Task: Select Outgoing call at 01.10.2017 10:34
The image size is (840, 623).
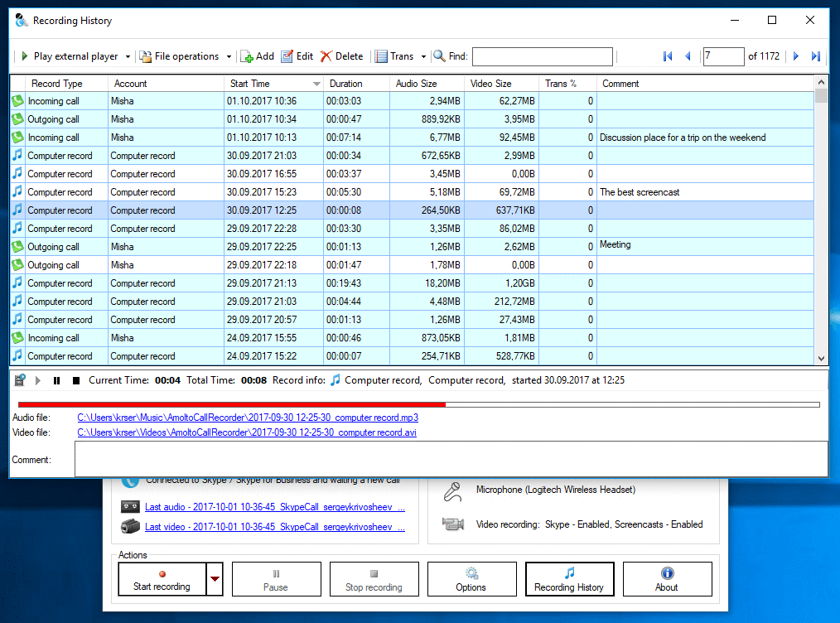Action: [x=412, y=119]
